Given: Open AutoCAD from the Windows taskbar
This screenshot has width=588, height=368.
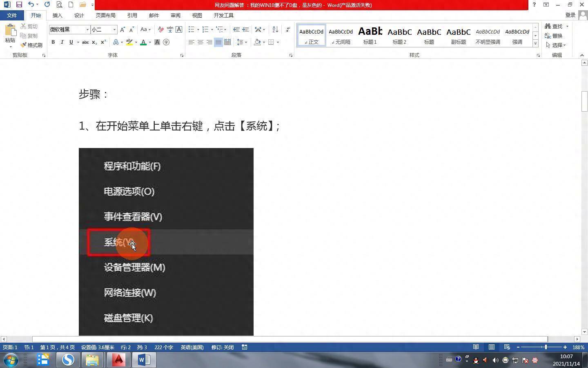Looking at the screenshot, I should pos(118,360).
